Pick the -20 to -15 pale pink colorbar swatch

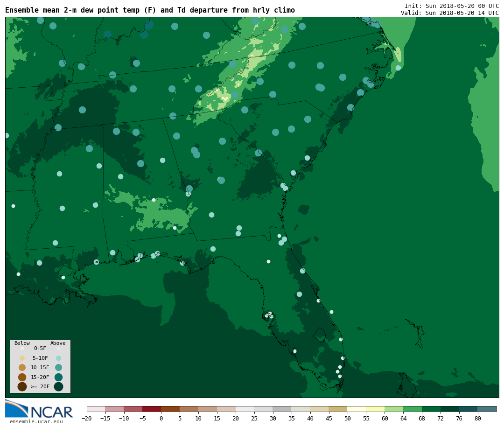(96, 409)
